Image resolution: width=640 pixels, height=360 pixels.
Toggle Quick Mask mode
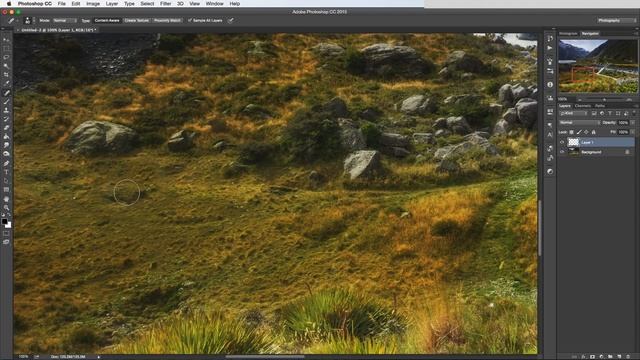[x=6, y=233]
